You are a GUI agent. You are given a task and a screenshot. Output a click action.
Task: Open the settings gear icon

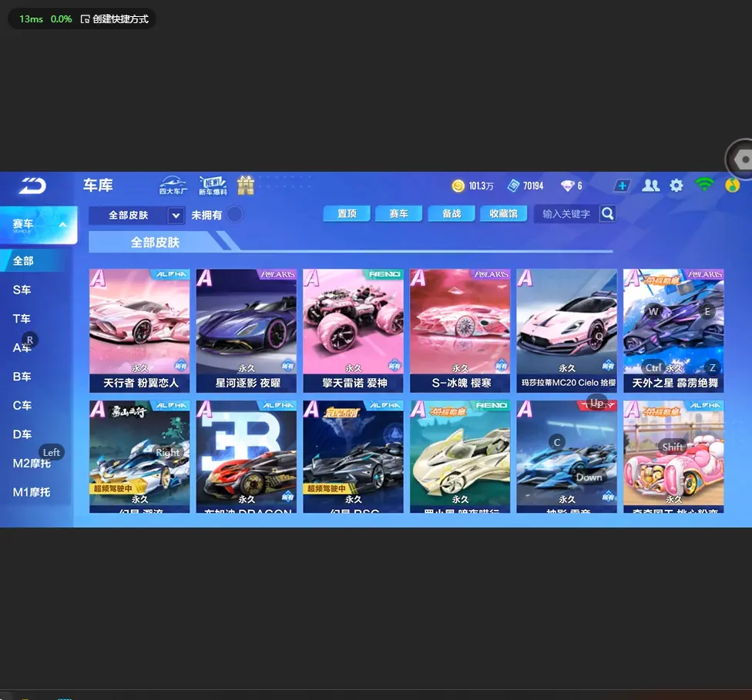pyautogui.click(x=676, y=186)
